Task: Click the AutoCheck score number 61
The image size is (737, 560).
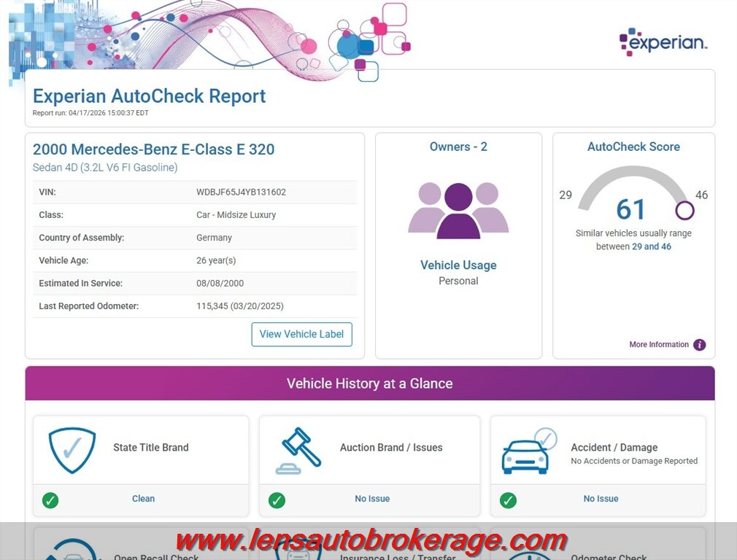Action: point(630,210)
